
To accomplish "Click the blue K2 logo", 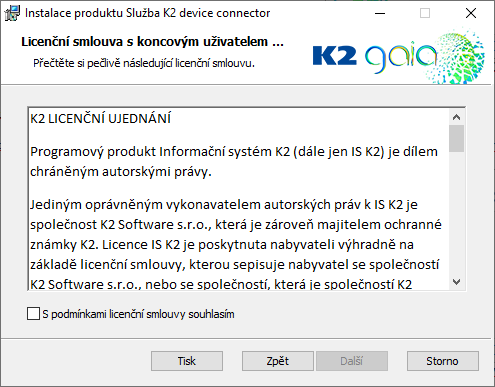I will (x=335, y=56).
